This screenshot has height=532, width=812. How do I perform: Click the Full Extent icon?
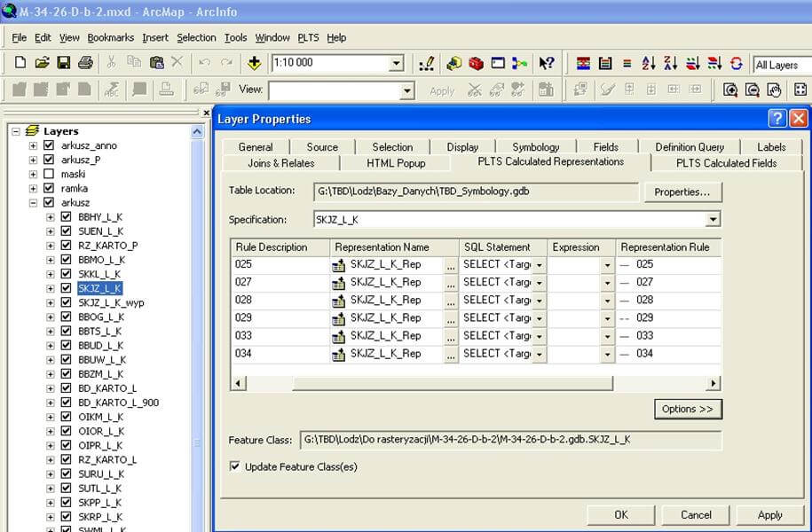tap(800, 90)
